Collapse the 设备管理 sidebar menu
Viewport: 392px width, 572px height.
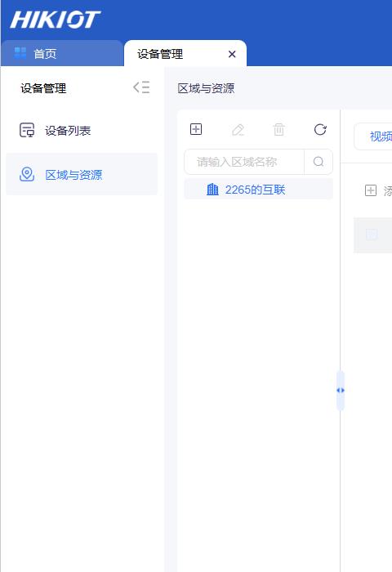141,87
